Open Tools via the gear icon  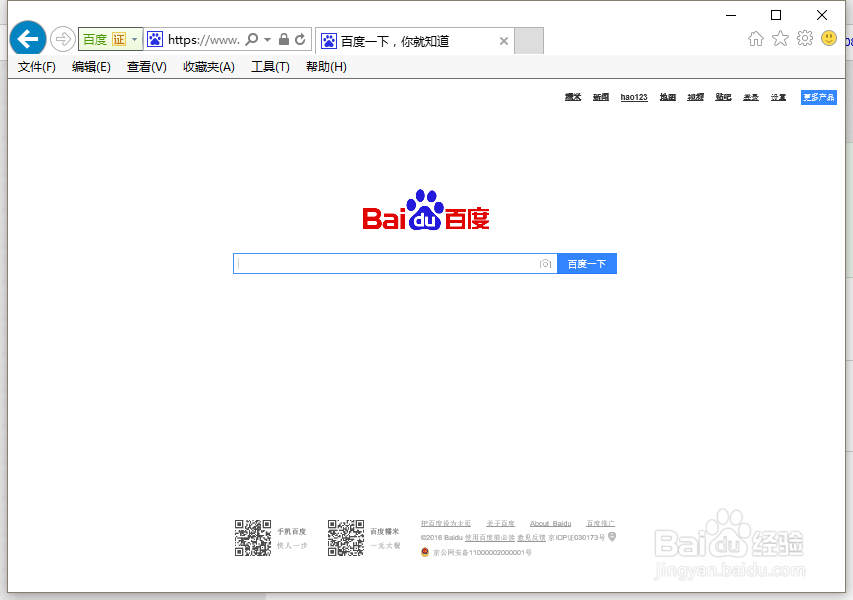[x=805, y=38]
